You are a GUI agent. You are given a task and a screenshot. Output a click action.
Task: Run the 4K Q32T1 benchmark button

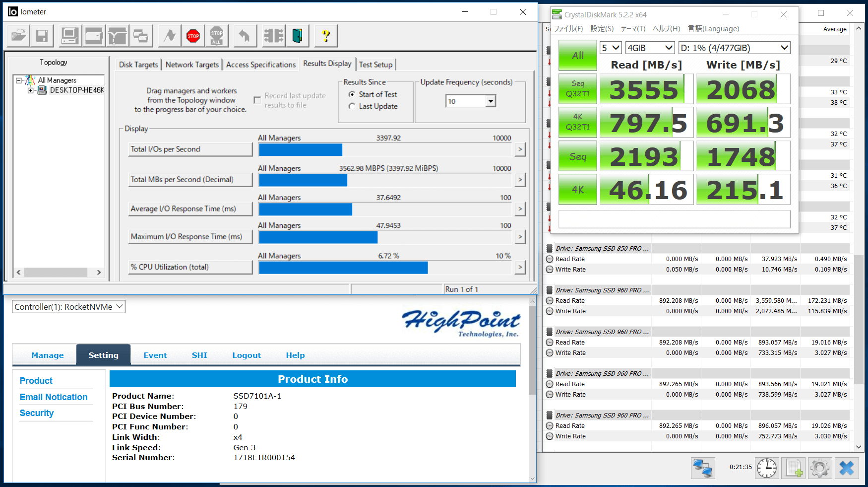tap(578, 122)
